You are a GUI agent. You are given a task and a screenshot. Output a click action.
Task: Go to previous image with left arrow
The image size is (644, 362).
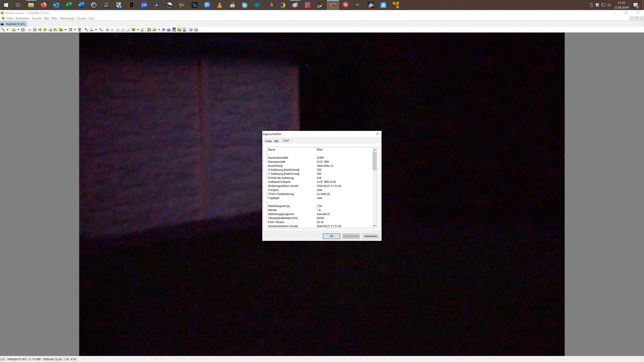107,30
